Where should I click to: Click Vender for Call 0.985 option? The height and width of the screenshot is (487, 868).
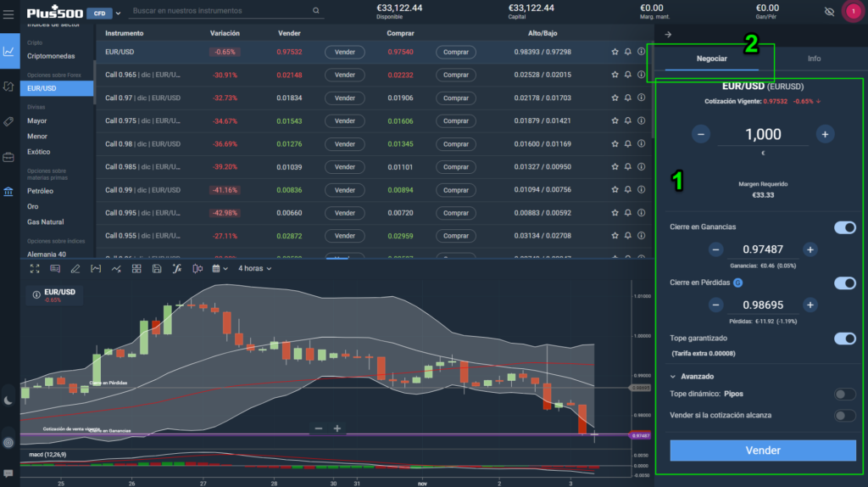point(344,167)
